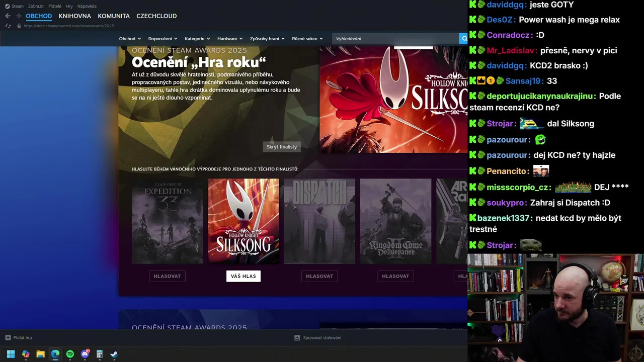This screenshot has width=644, height=362.
Task: Switch to the KNIHOVNA tab
Action: (x=74, y=16)
